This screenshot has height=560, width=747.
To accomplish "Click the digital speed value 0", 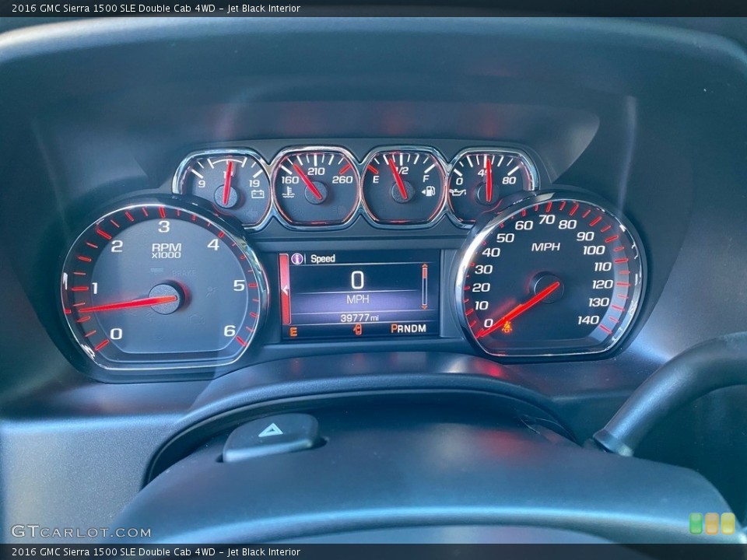I will pyautogui.click(x=357, y=280).
